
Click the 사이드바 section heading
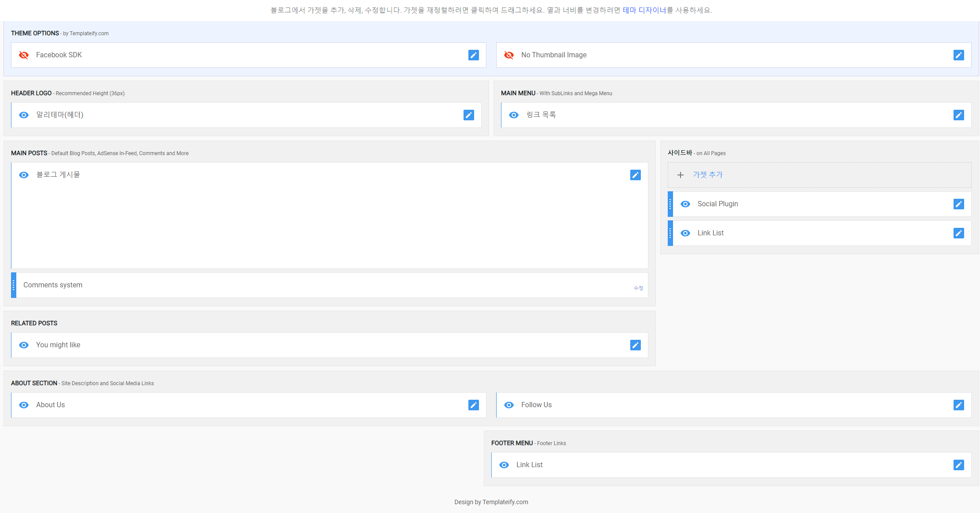click(680, 153)
